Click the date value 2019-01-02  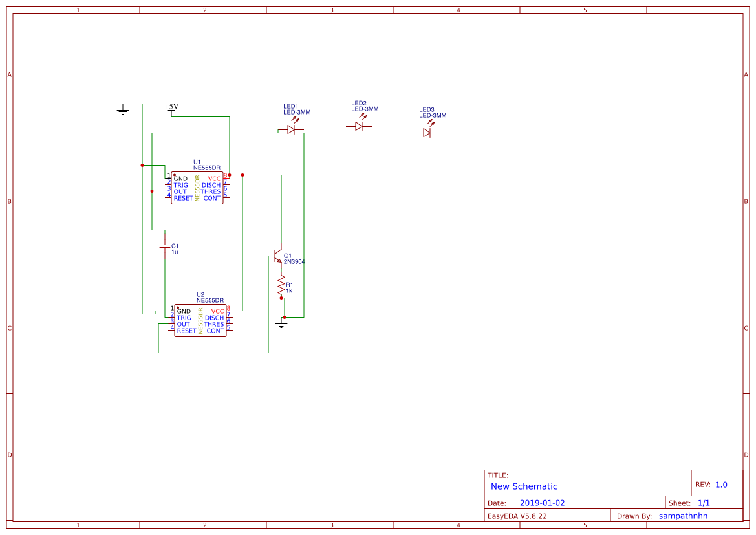(x=543, y=503)
